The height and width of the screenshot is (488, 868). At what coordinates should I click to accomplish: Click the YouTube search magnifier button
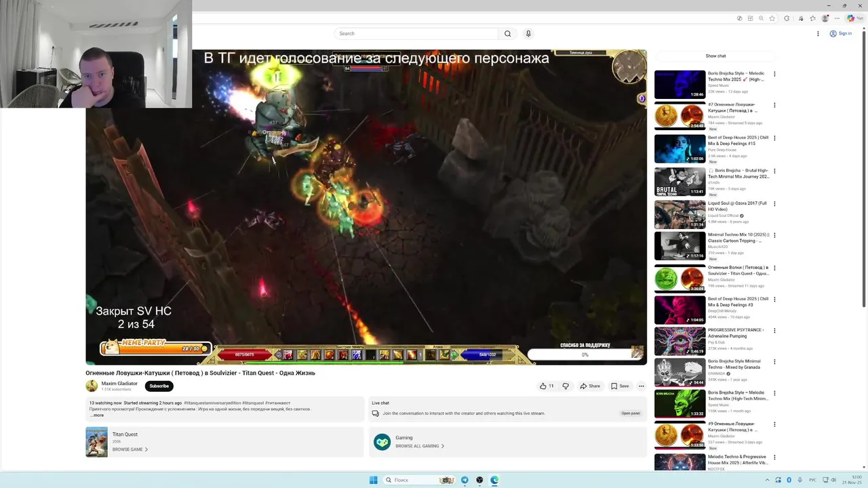[507, 33]
